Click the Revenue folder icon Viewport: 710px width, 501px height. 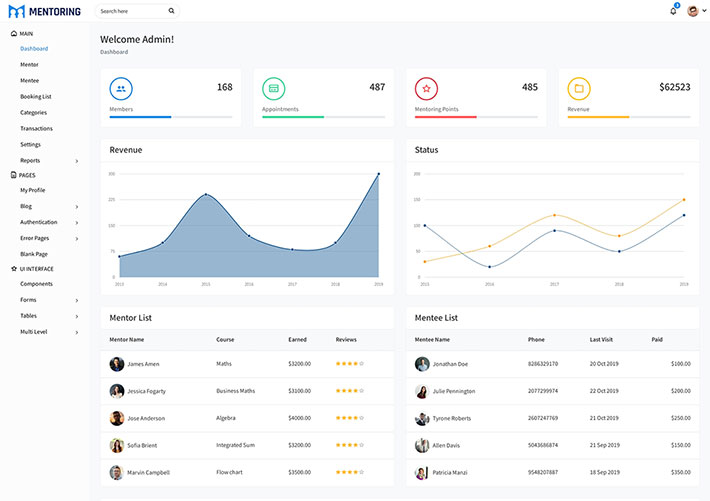pos(579,88)
